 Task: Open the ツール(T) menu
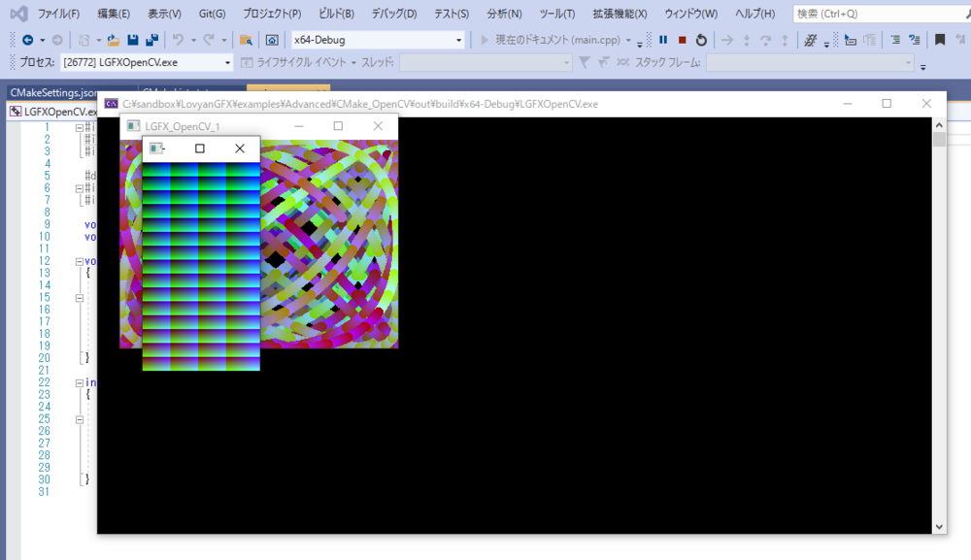556,14
